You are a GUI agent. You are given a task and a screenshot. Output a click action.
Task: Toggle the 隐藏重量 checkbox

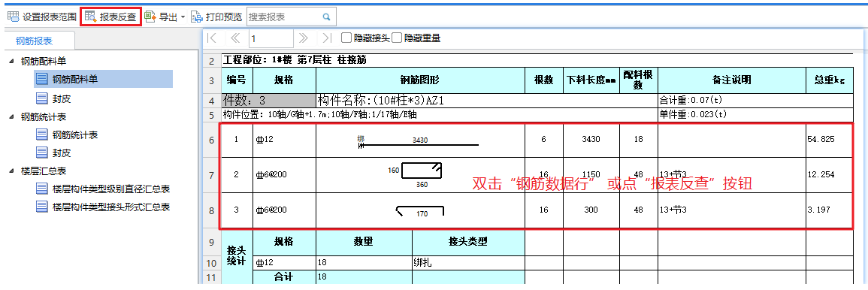396,38
